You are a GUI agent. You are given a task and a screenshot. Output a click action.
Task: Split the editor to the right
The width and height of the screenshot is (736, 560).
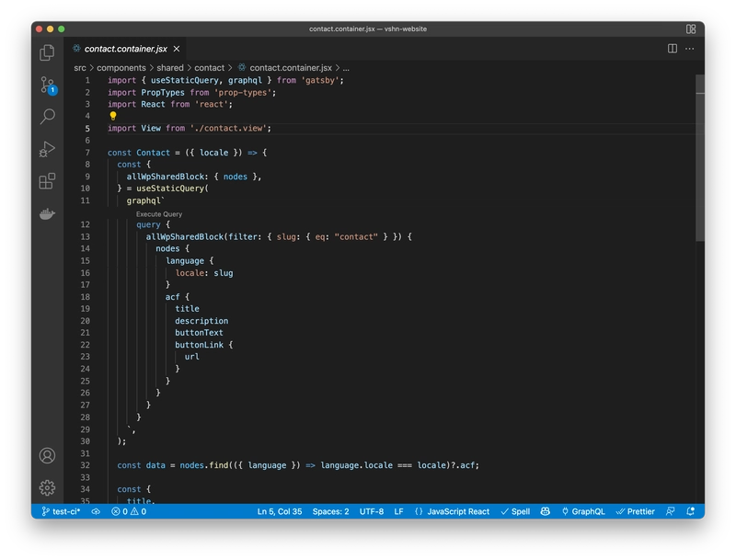(x=673, y=49)
